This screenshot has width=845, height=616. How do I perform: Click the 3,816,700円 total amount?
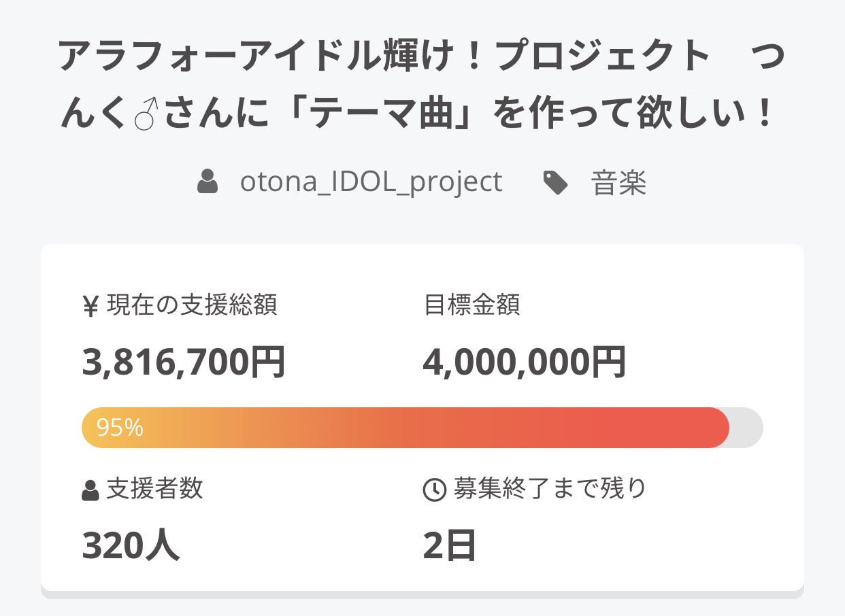184,362
